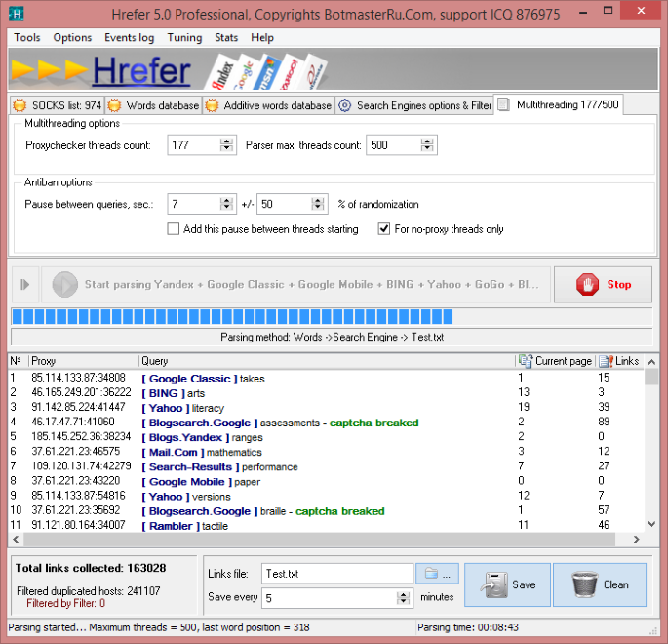Click the round play icon of Start parsing
This screenshot has height=644, width=668.
[x=64, y=284]
